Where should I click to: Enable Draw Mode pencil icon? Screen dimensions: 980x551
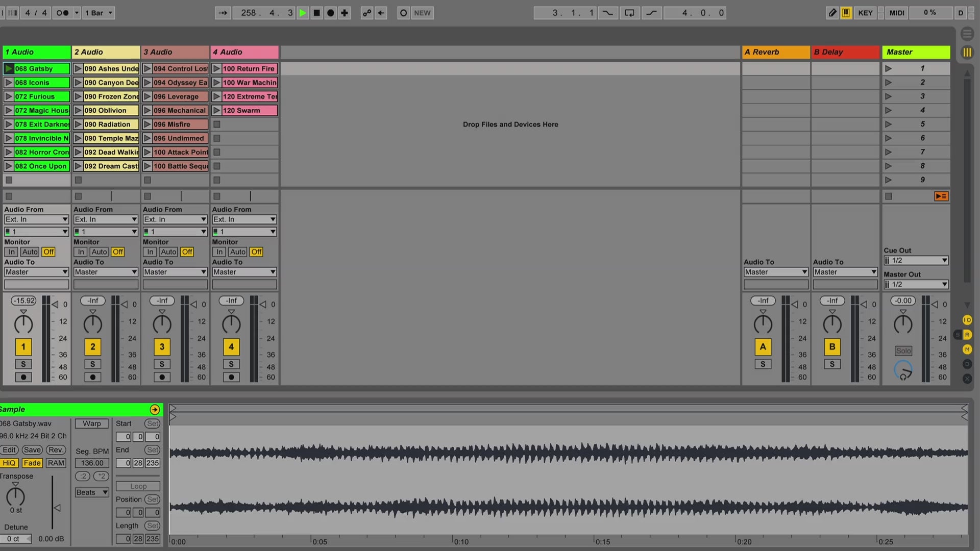click(832, 13)
